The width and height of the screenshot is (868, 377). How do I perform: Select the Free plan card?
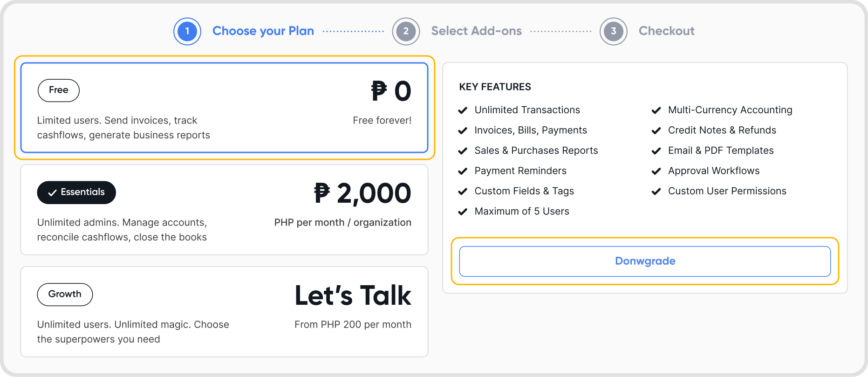pyautogui.click(x=224, y=108)
